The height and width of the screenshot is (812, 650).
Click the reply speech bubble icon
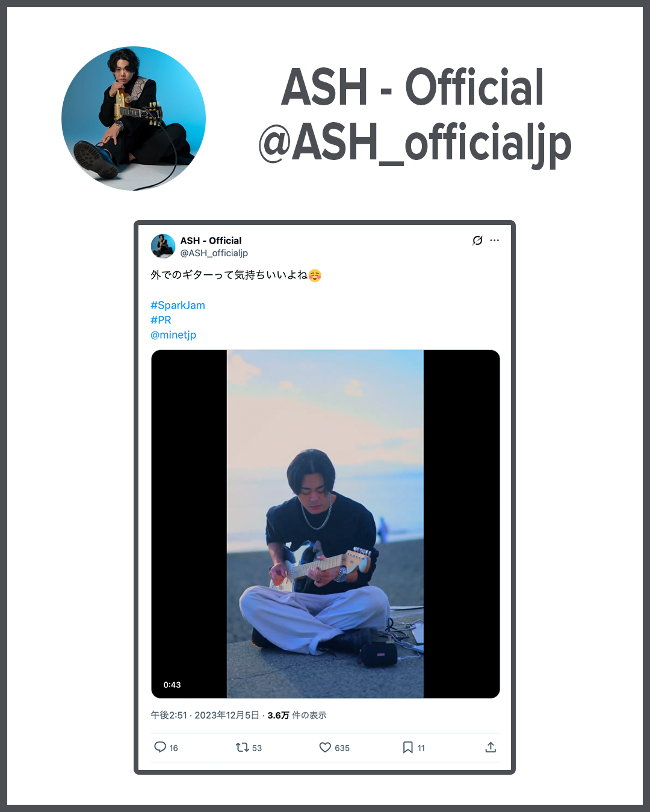point(160,747)
